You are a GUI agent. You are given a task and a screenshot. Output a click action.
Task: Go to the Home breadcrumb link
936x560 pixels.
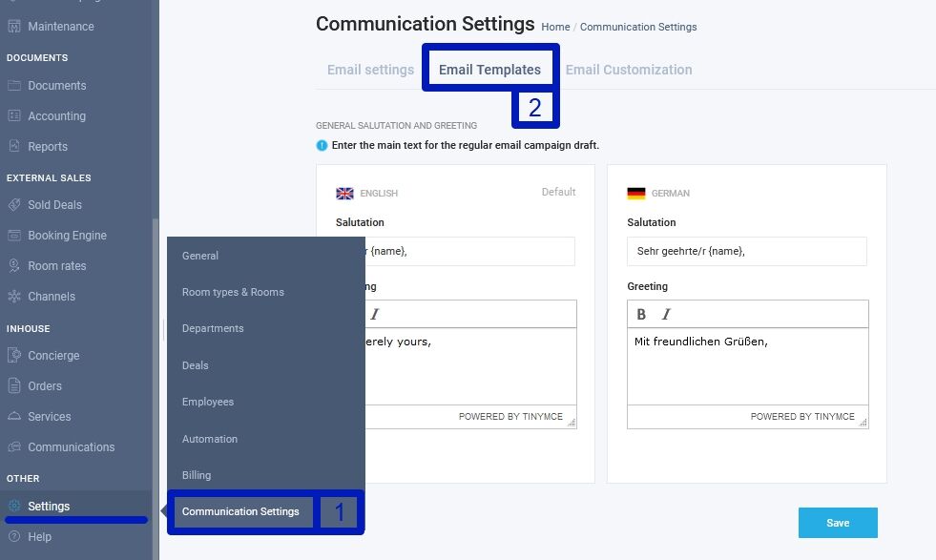pyautogui.click(x=555, y=27)
